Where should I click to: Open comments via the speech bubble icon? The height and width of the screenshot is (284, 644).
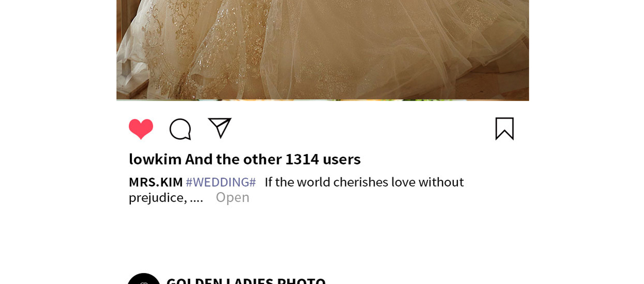180,129
